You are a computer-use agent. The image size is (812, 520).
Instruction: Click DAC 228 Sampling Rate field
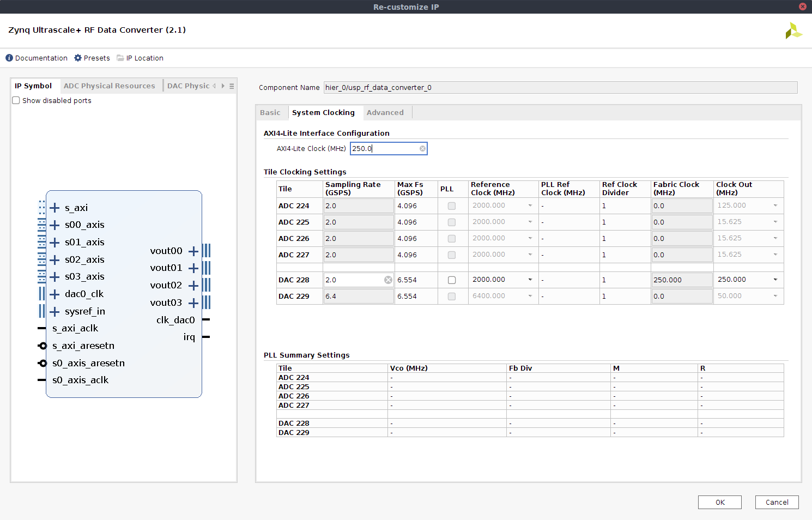[359, 280]
